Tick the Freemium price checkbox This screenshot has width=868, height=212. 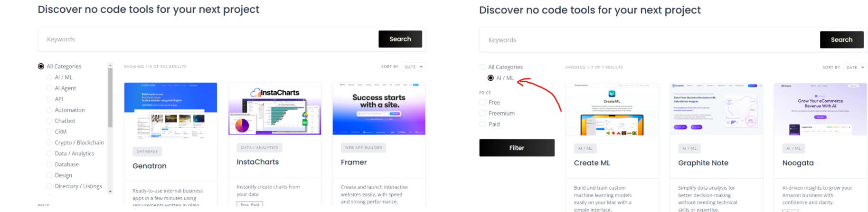tap(482, 113)
